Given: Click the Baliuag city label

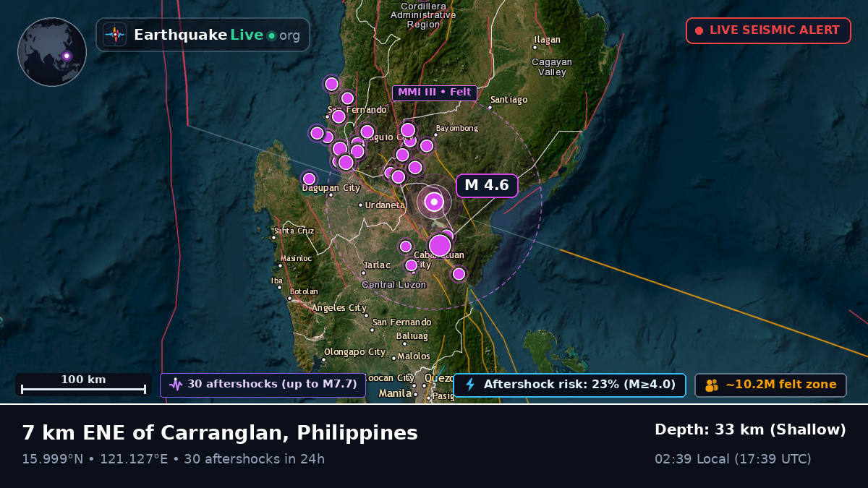Looking at the screenshot, I should point(412,336).
